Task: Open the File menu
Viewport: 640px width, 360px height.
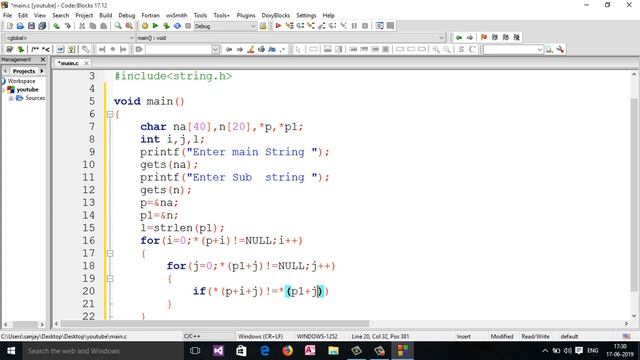Action: (x=7, y=15)
